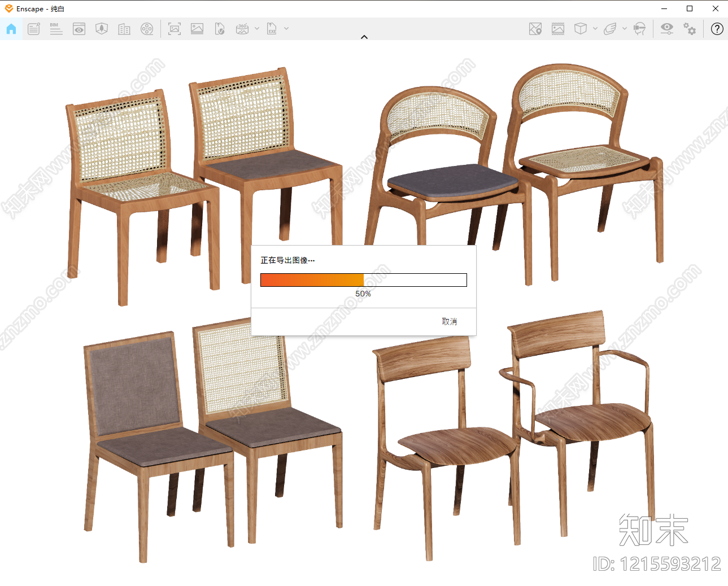Open general settings gears icon
This screenshot has height=586, width=728.
[x=690, y=29]
